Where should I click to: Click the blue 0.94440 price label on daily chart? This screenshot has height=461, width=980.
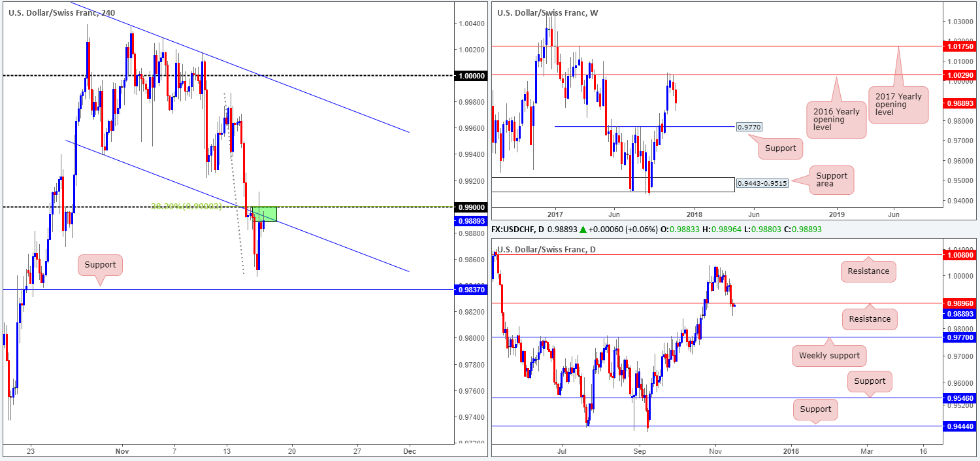pyautogui.click(x=961, y=426)
